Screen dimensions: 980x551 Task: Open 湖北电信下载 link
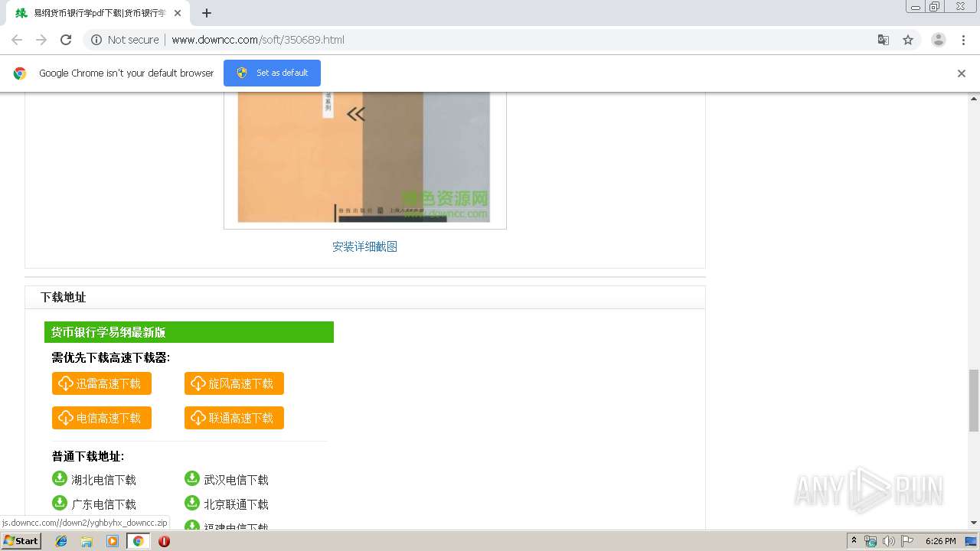[103, 480]
